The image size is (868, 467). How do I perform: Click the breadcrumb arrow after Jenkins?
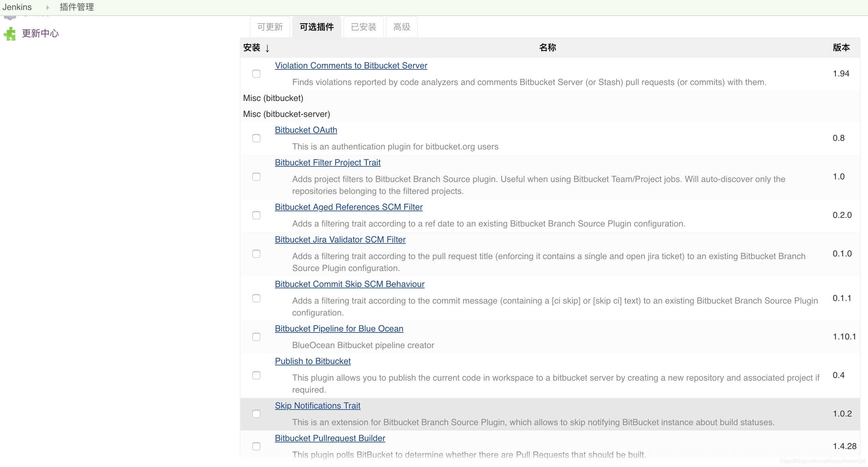click(47, 7)
